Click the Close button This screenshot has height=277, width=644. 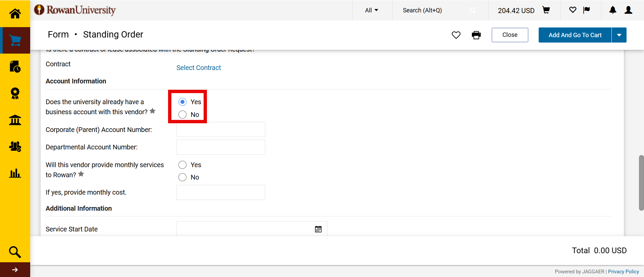tap(509, 35)
